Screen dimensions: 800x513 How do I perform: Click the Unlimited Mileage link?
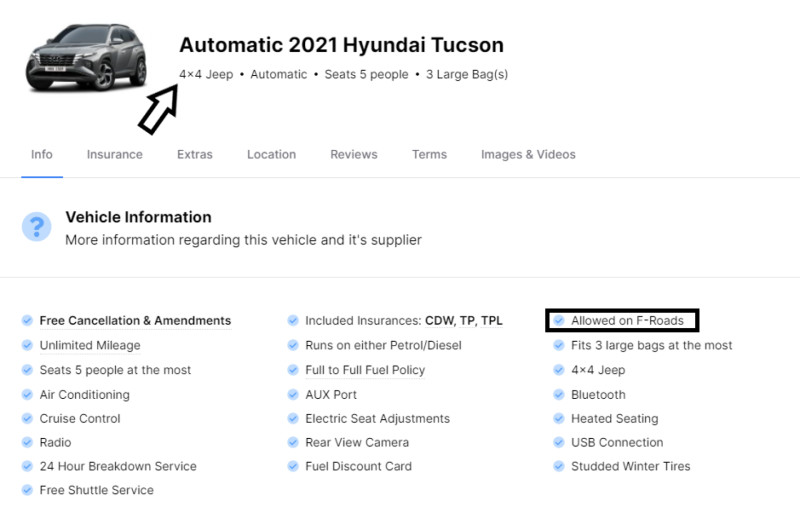[90, 346]
